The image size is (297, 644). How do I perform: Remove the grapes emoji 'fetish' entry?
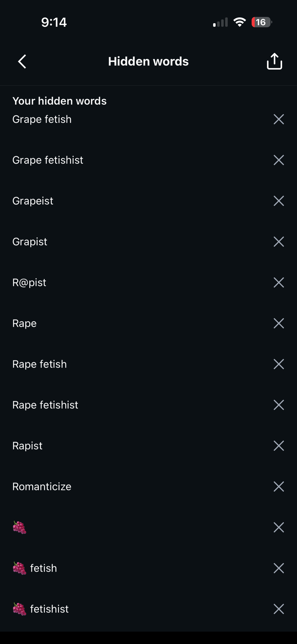(x=279, y=568)
